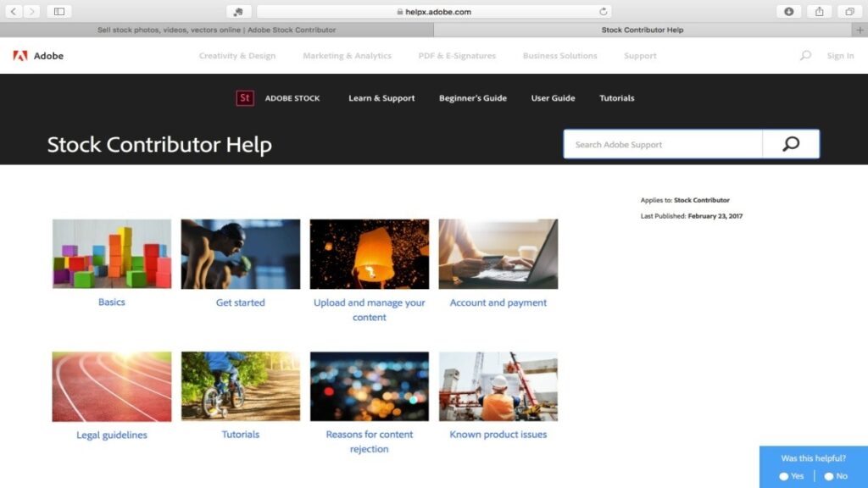This screenshot has height=488, width=868.
Task: Click the Adobe Stock St icon
Action: (x=245, y=98)
